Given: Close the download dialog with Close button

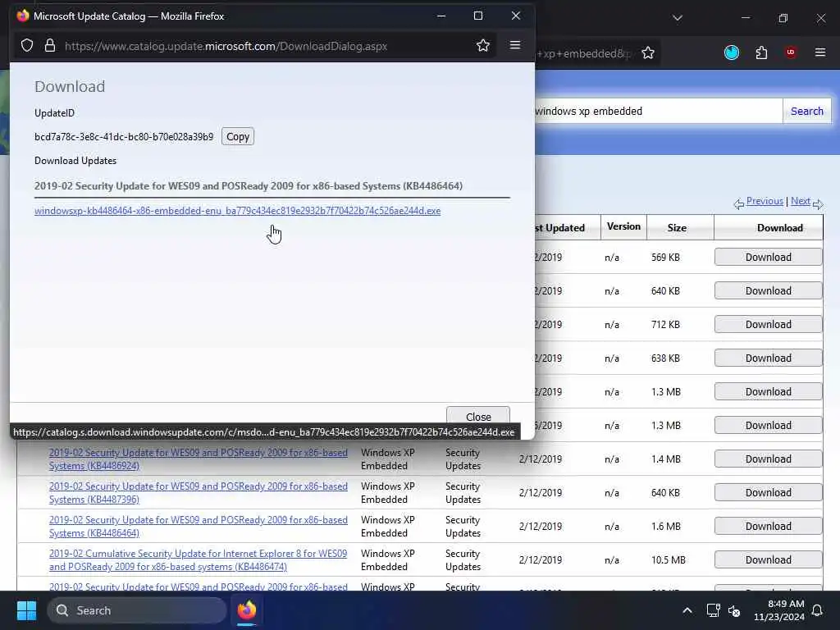Looking at the screenshot, I should pyautogui.click(x=478, y=416).
